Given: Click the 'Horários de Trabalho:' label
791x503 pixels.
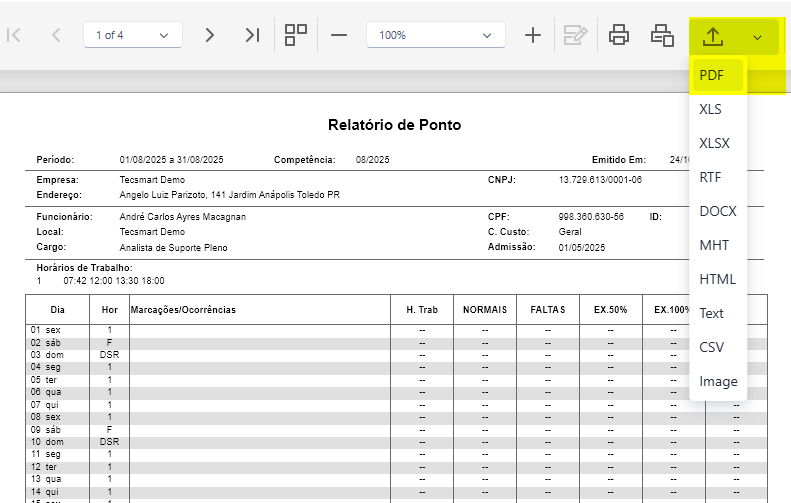Looking at the screenshot, I should point(84,268).
